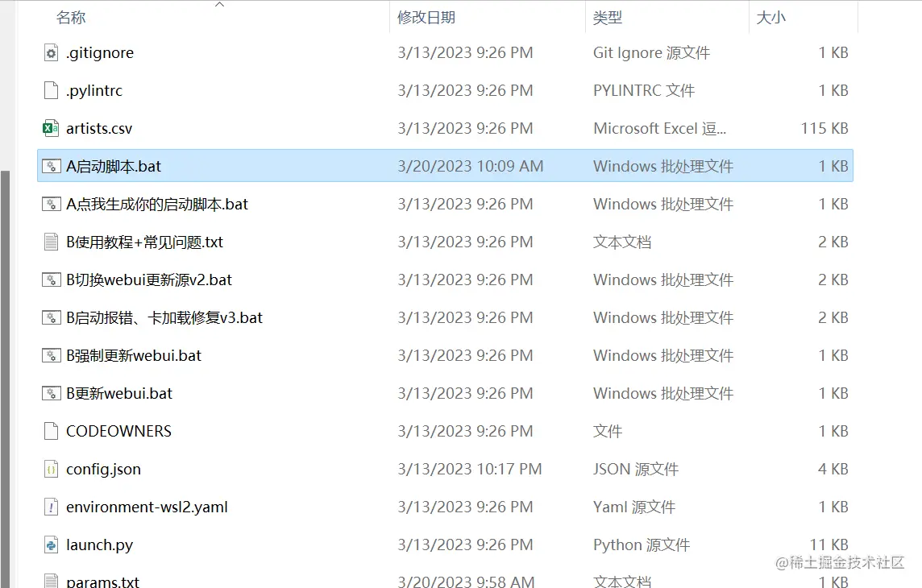Screen dimensions: 922x588
Task: Sort by the 类型 column header
Action: click(608, 18)
